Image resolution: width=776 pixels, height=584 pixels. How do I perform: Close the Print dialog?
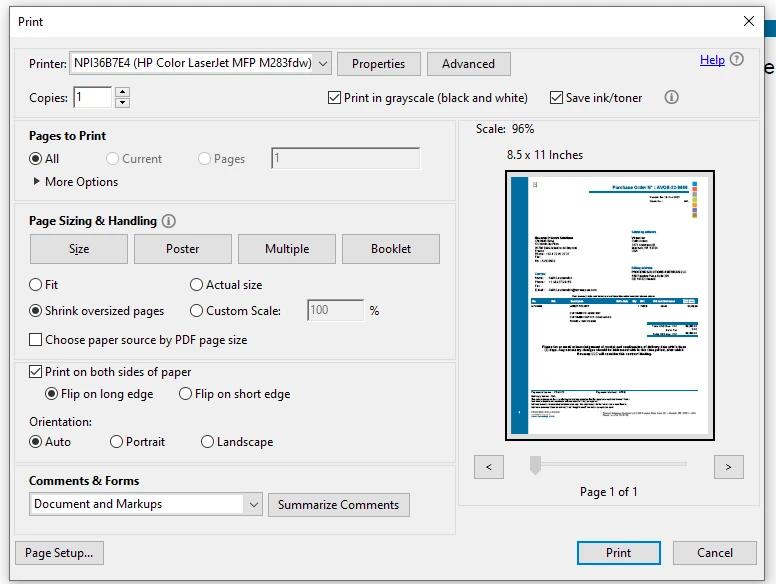click(749, 21)
